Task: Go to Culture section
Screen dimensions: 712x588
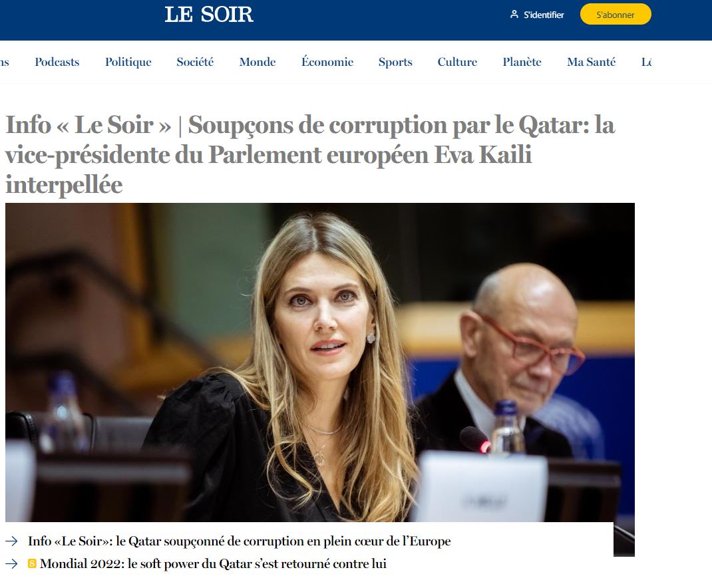Action: pos(457,62)
